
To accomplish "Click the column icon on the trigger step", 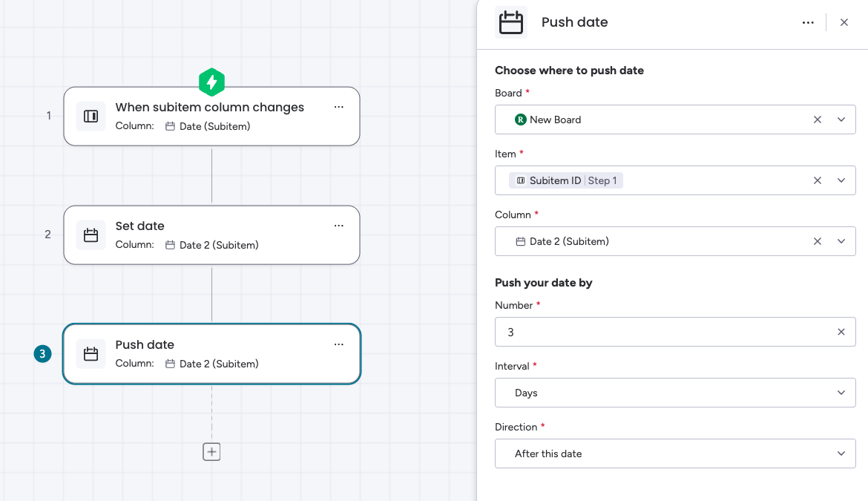I will pyautogui.click(x=91, y=117).
